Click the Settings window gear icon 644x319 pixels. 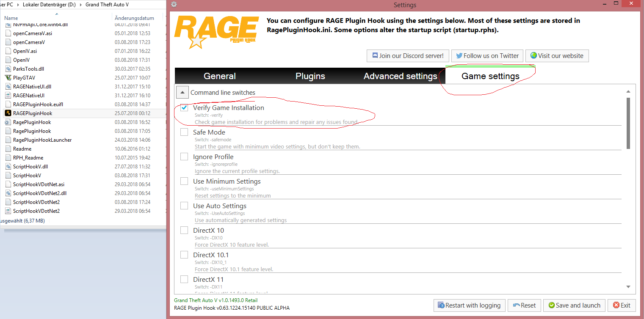[174, 5]
